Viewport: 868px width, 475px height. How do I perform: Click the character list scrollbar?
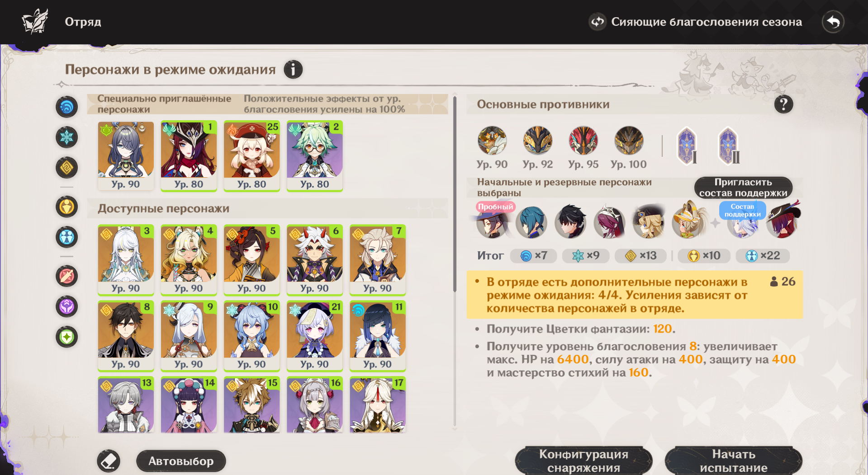[x=455, y=194]
